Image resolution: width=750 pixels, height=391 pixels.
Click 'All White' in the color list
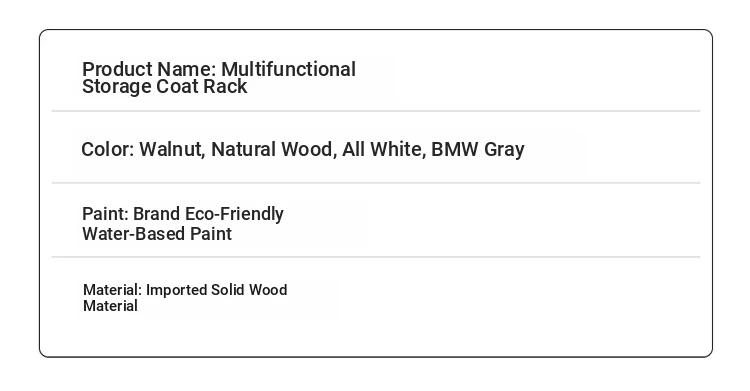click(x=384, y=149)
